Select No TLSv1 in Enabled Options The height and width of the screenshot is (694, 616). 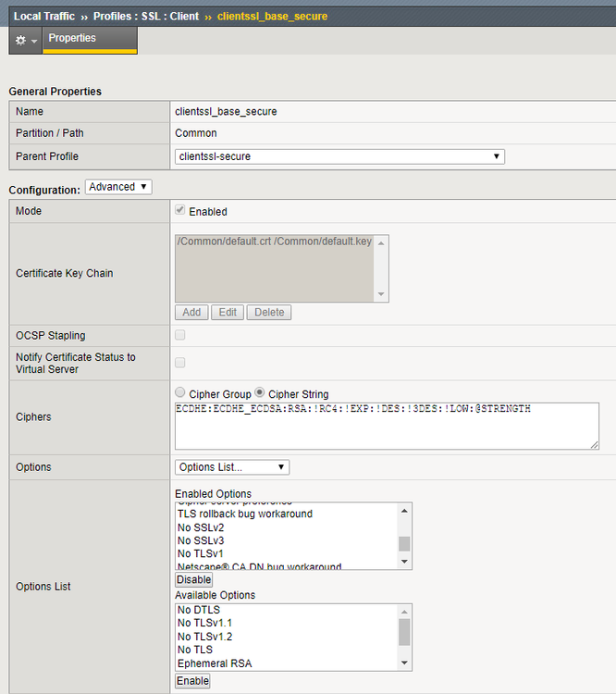200,553
